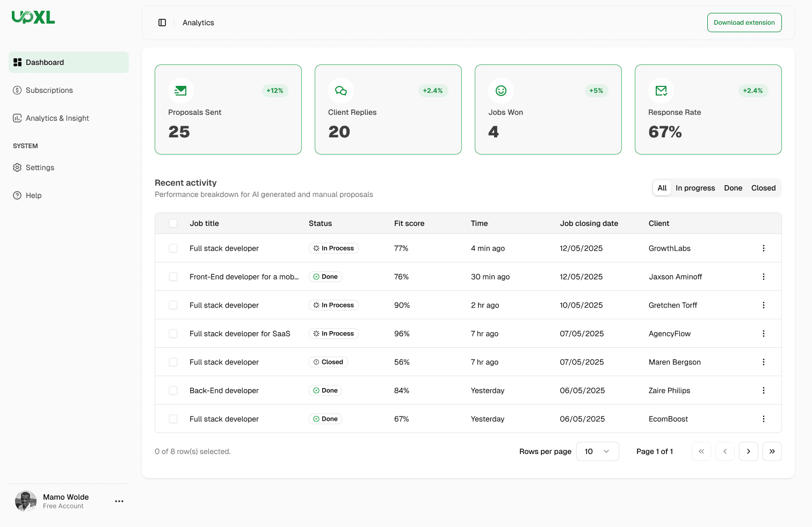
Task: Click the Response Rate mail icon
Action: [661, 91]
